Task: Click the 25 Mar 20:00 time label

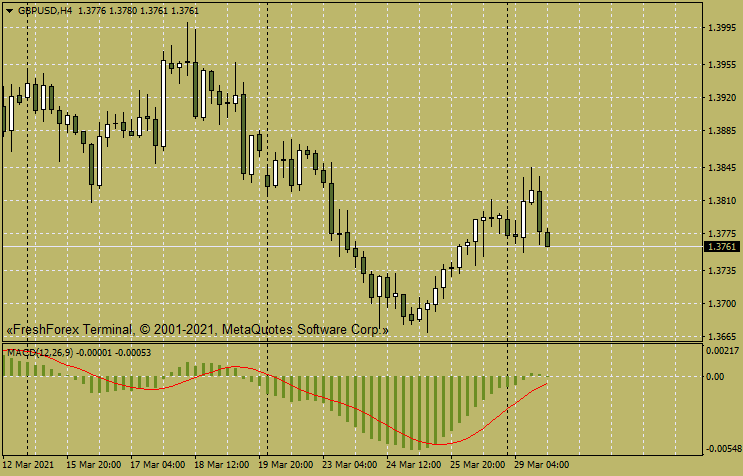Action: pos(477,465)
